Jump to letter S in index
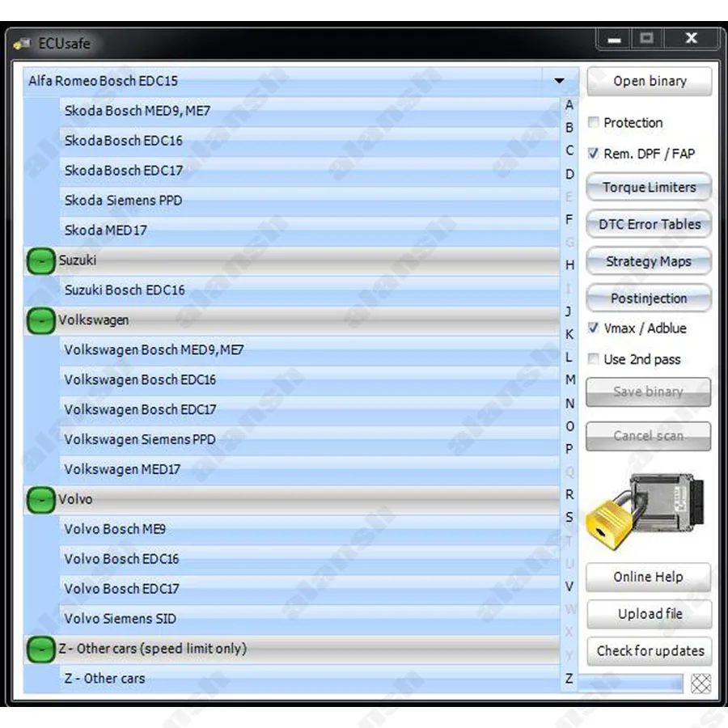 point(569,517)
